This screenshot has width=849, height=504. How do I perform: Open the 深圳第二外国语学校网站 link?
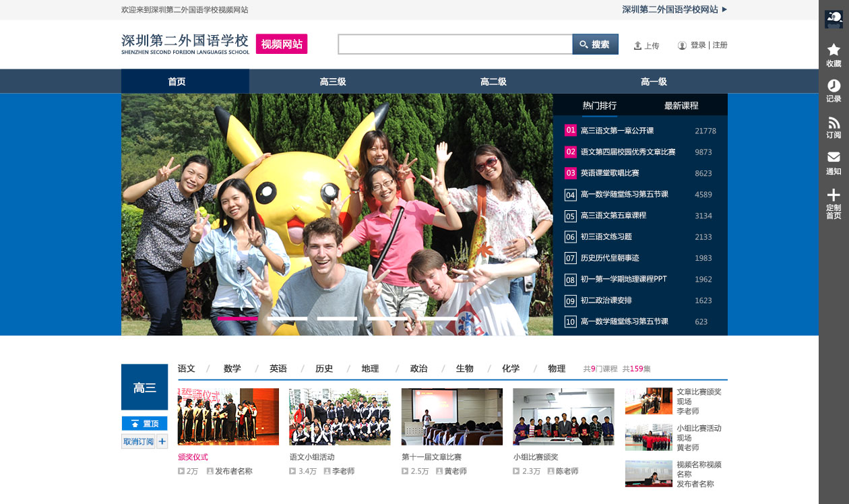pos(670,9)
